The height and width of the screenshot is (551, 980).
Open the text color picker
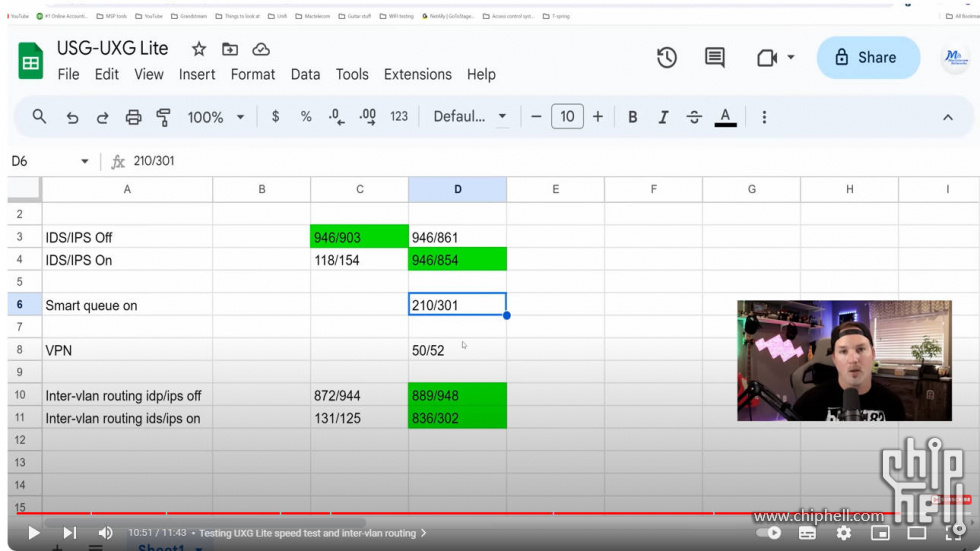coord(725,117)
